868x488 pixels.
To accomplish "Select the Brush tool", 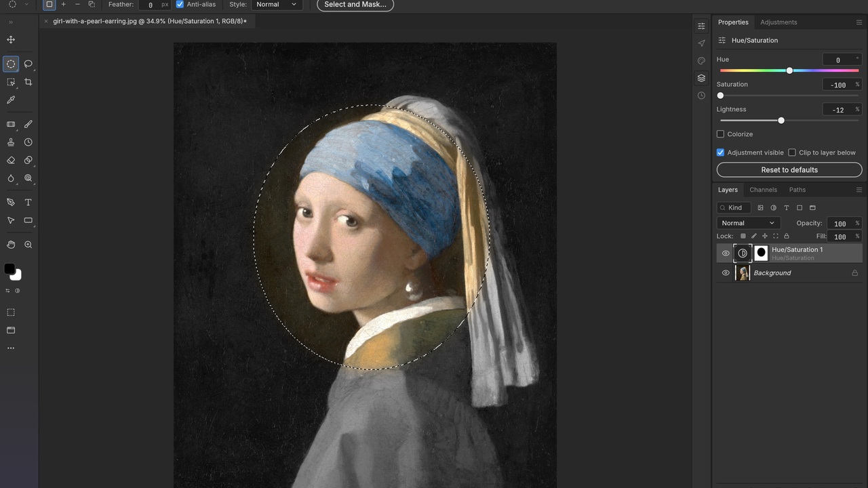I will (28, 124).
